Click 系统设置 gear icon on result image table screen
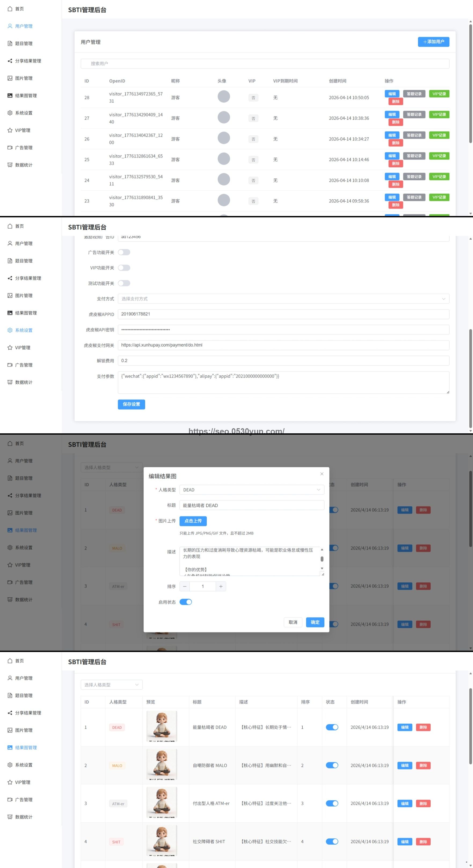Image resolution: width=473 pixels, height=868 pixels. click(x=10, y=765)
